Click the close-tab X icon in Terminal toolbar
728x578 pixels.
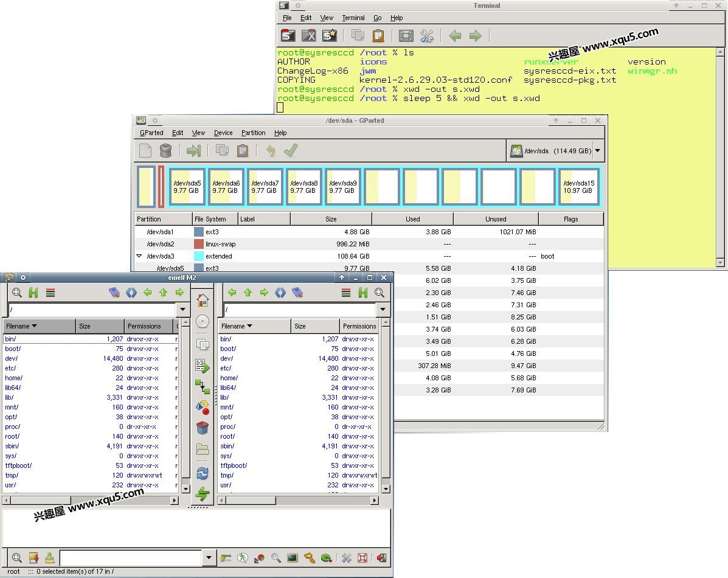coord(308,36)
